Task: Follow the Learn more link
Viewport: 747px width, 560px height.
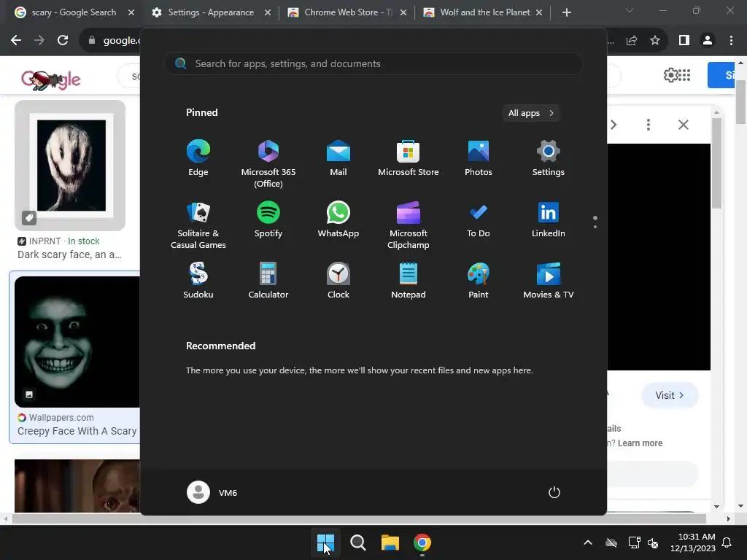Action: click(640, 443)
